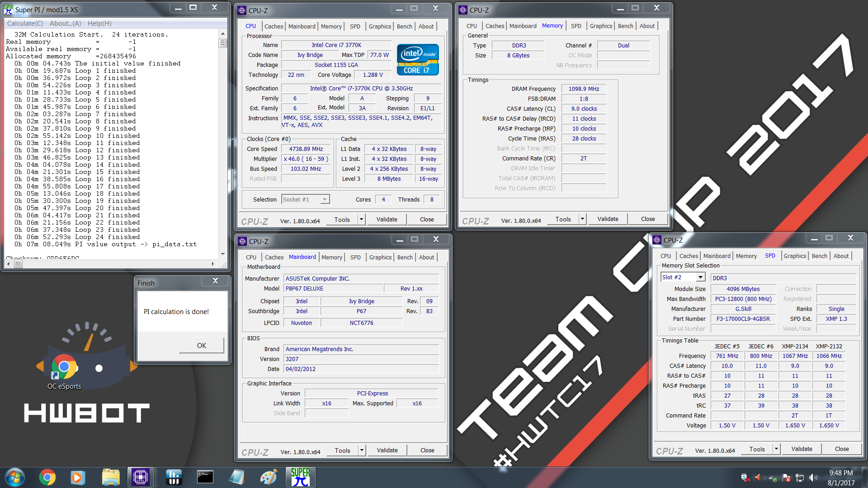Open the About...(A) menu in Super PI

pyautogui.click(x=66, y=23)
